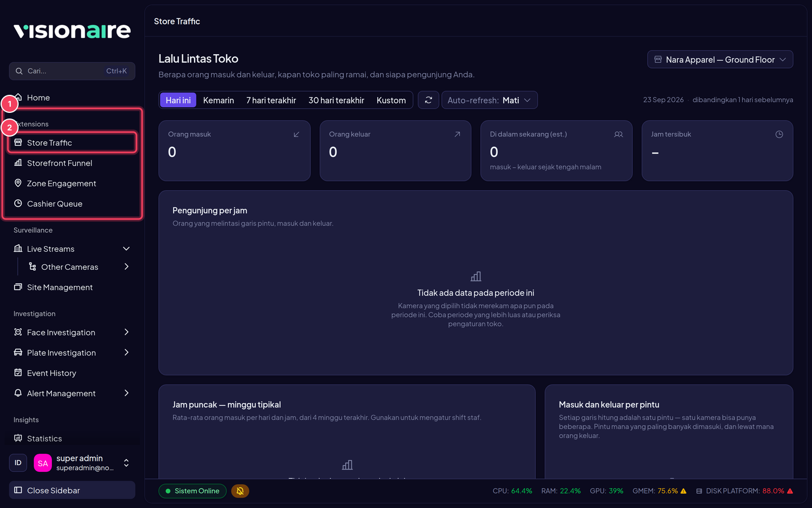Viewport: 812px width, 508px height.
Task: Click the Plate Investigation car icon
Action: click(18, 352)
